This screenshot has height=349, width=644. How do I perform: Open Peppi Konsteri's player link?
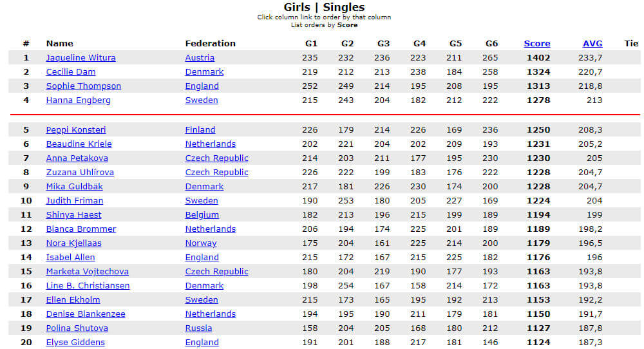76,129
